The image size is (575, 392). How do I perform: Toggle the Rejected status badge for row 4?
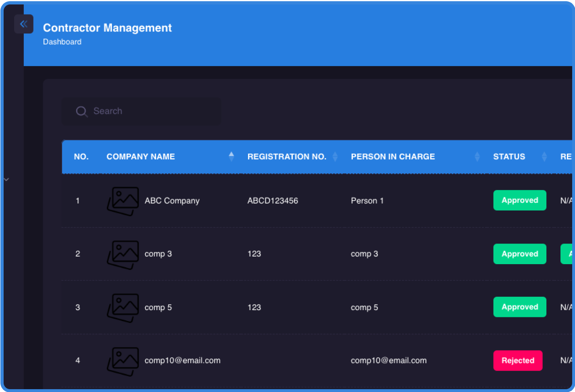(518, 361)
